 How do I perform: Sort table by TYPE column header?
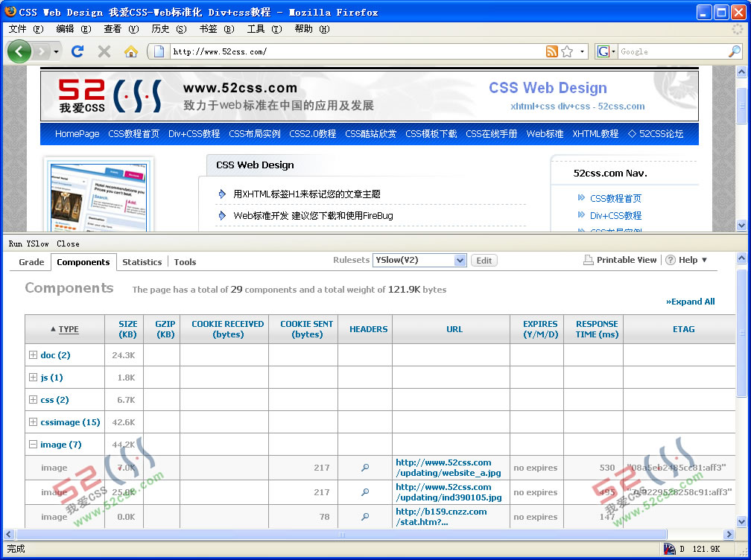point(65,329)
